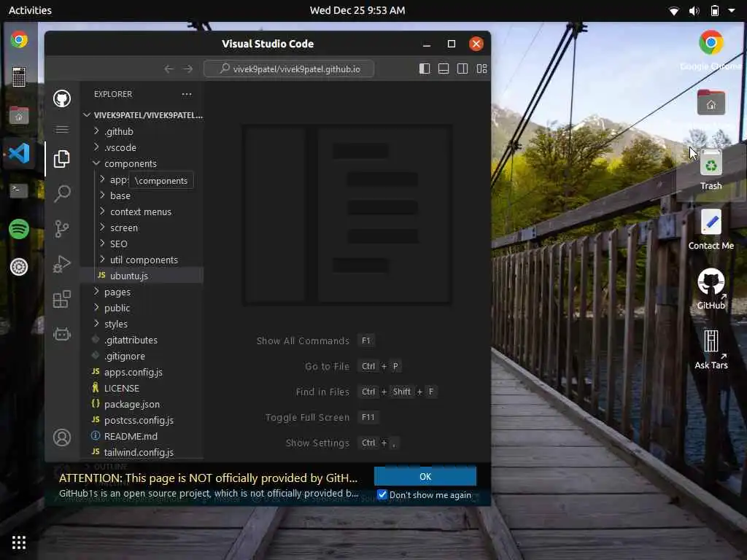Viewport: 747px width, 560px height.
Task: Open the Search view in activity bar
Action: pos(62,194)
